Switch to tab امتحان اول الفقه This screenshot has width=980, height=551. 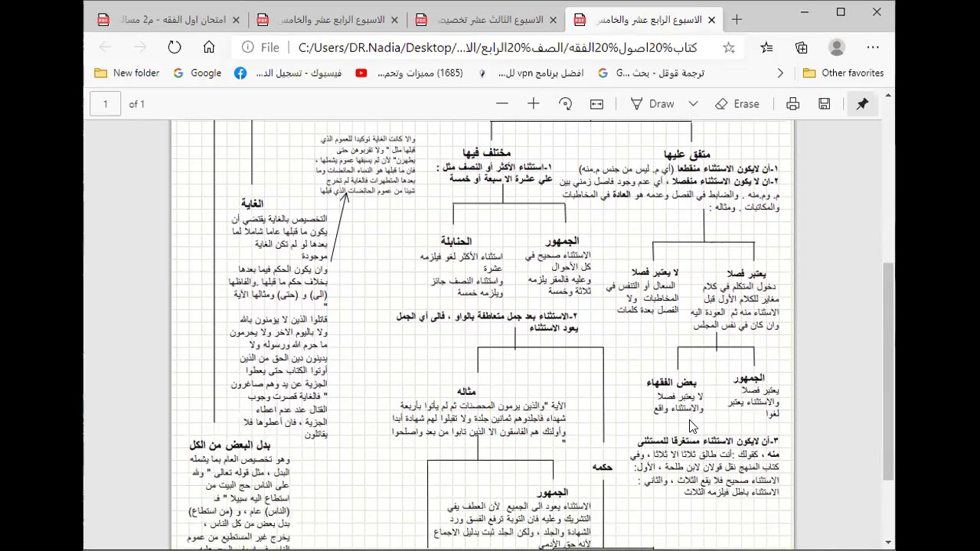[x=168, y=20]
